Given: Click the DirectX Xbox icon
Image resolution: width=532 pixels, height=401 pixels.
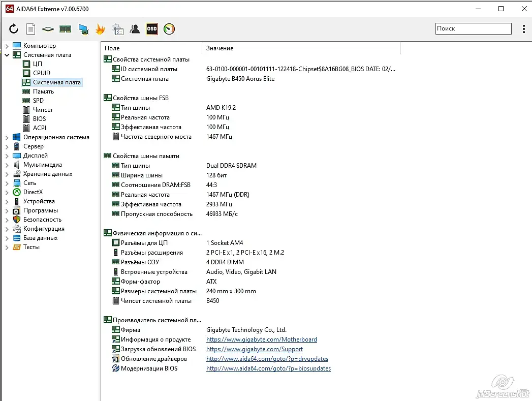Looking at the screenshot, I should [17, 192].
